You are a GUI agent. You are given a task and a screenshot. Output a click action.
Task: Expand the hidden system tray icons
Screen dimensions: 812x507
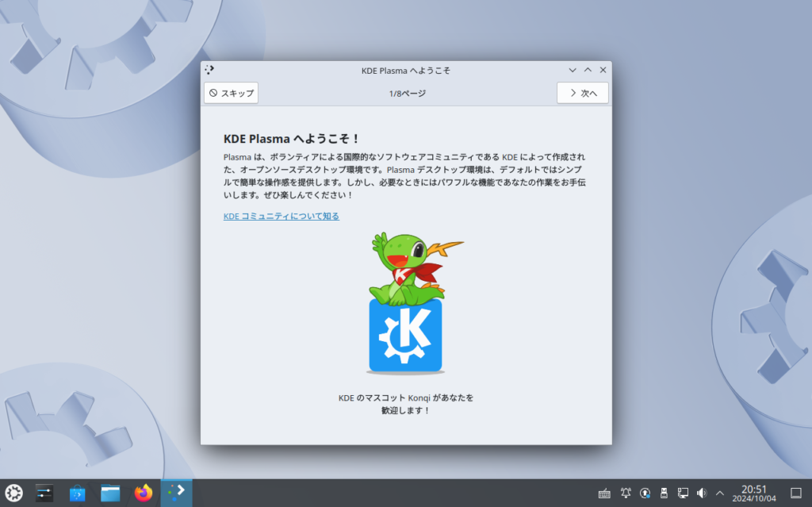(x=720, y=493)
